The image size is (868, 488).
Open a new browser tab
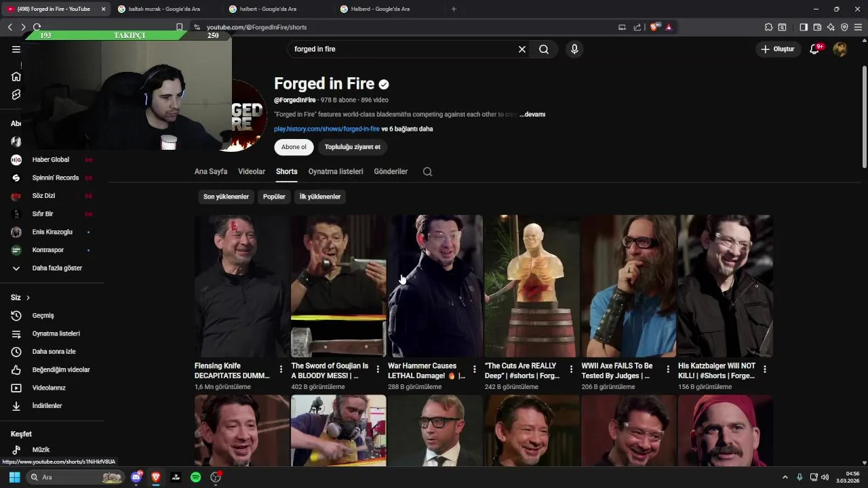454,9
